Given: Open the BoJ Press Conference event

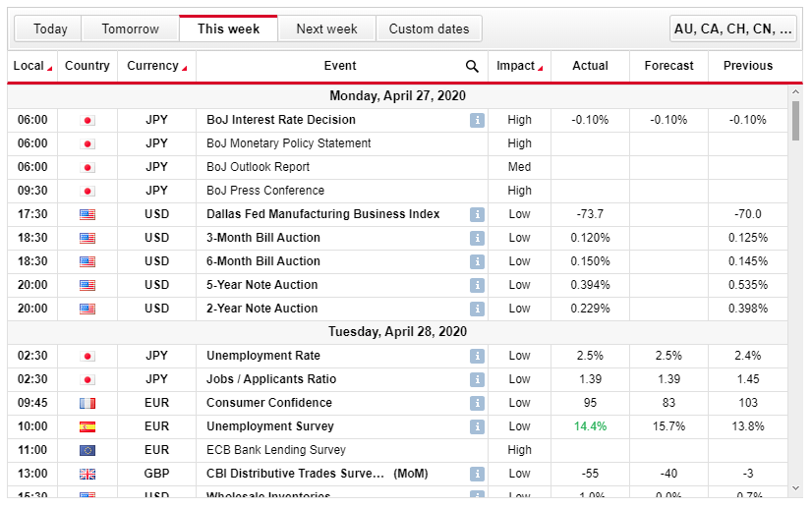Looking at the screenshot, I should 264,191.
